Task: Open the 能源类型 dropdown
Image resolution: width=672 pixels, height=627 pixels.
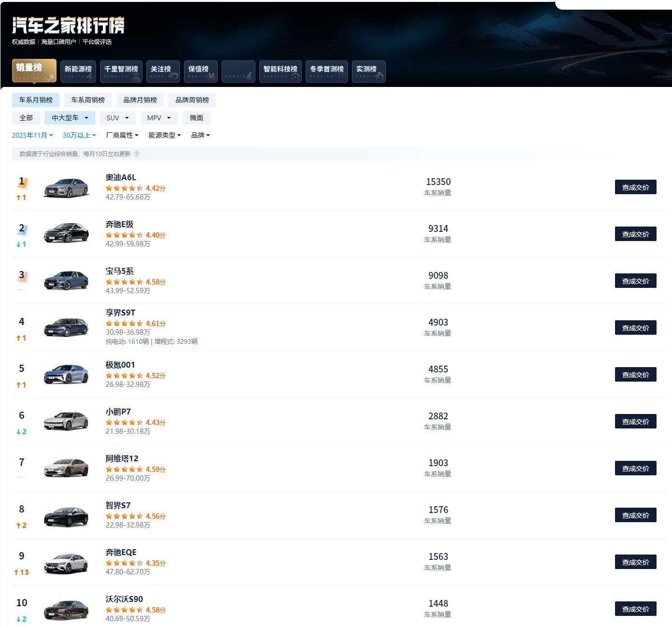Action: tap(164, 135)
